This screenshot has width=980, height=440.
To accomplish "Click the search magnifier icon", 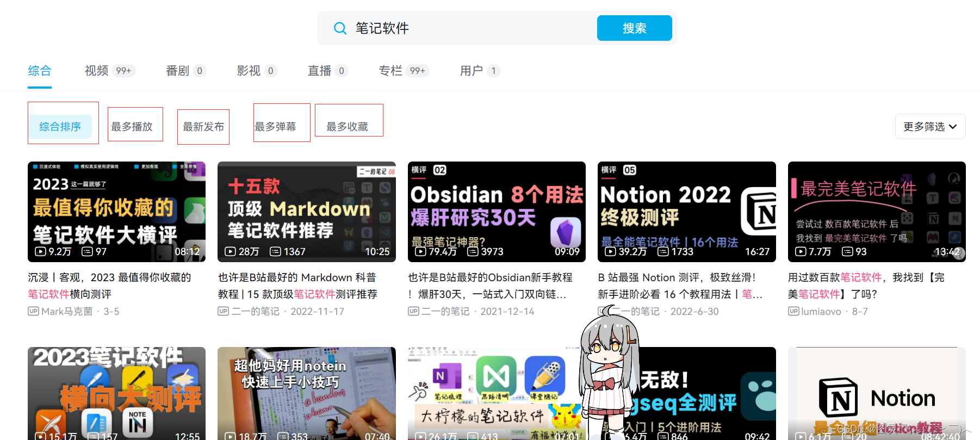I will [x=340, y=28].
